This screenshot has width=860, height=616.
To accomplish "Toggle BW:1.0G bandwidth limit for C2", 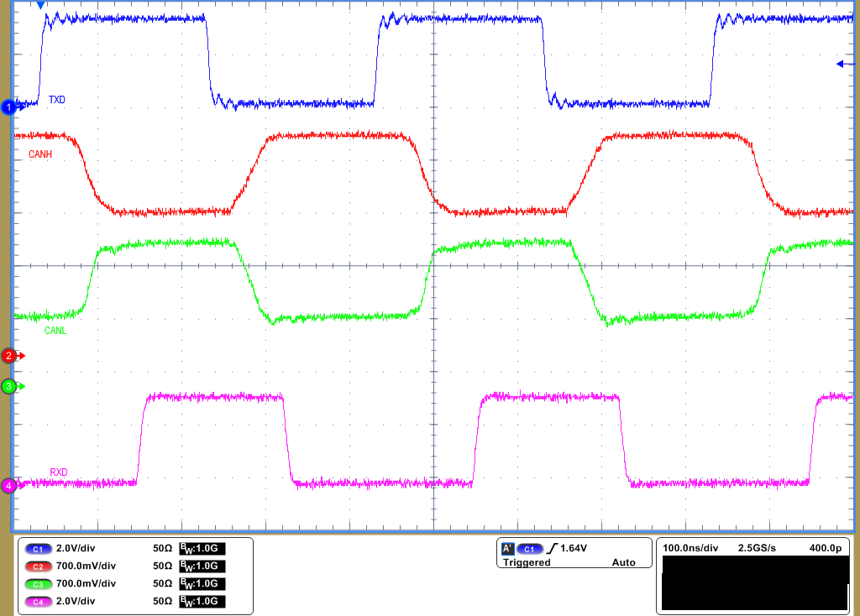I will tap(203, 566).
